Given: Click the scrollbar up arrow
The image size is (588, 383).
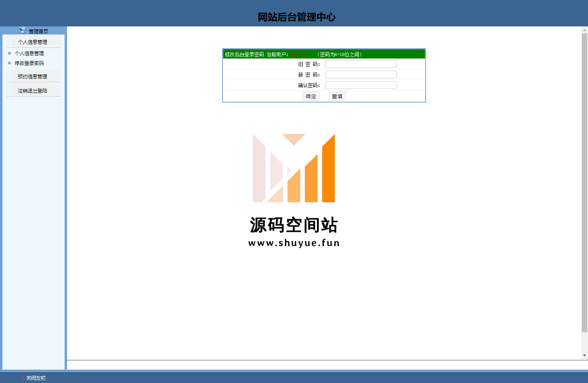Looking at the screenshot, I should (x=585, y=30).
